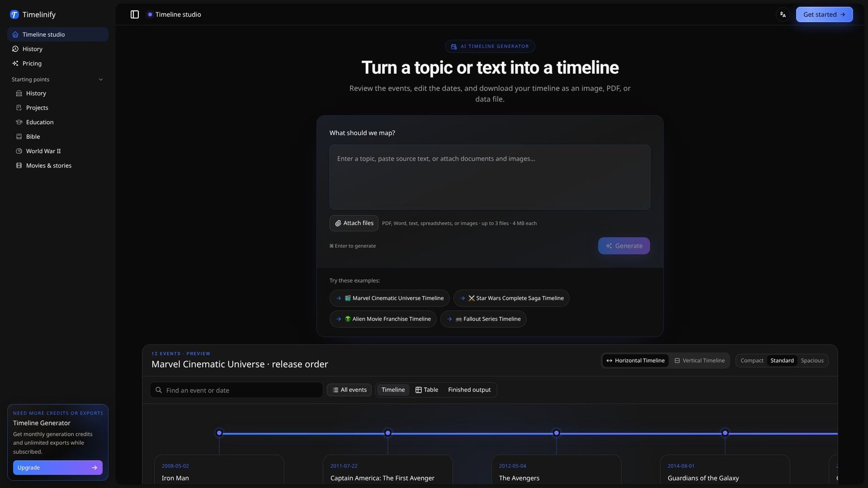Select Spacious density
This screenshot has width=868, height=488.
pyautogui.click(x=812, y=361)
